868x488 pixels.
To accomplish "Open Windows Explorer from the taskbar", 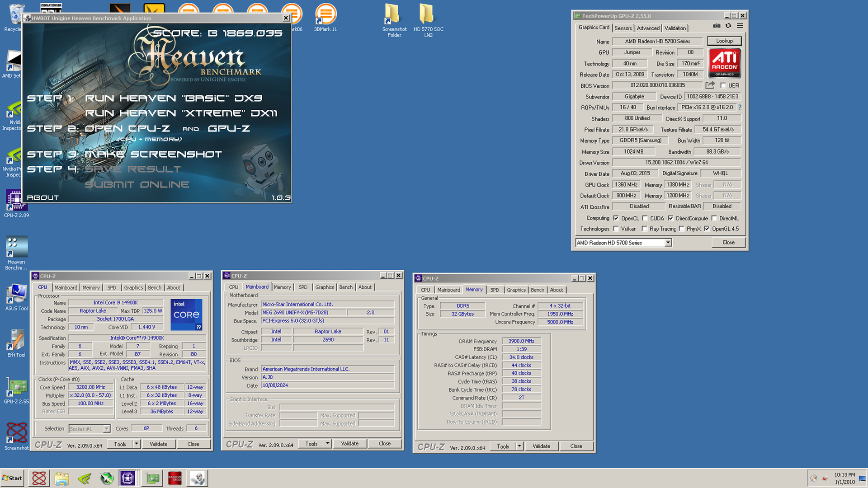I will pyautogui.click(x=61, y=478).
